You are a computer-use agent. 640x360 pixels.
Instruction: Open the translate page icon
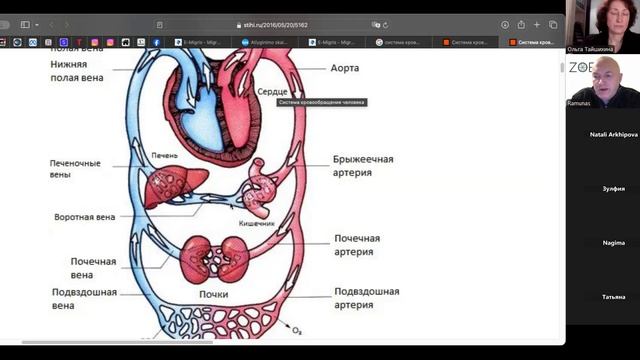pyautogui.click(x=376, y=25)
